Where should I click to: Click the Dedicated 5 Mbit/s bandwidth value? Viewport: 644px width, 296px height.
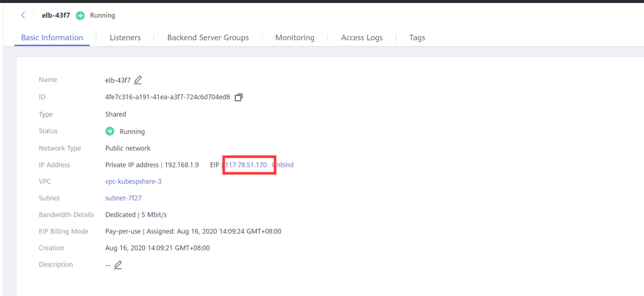pos(136,215)
